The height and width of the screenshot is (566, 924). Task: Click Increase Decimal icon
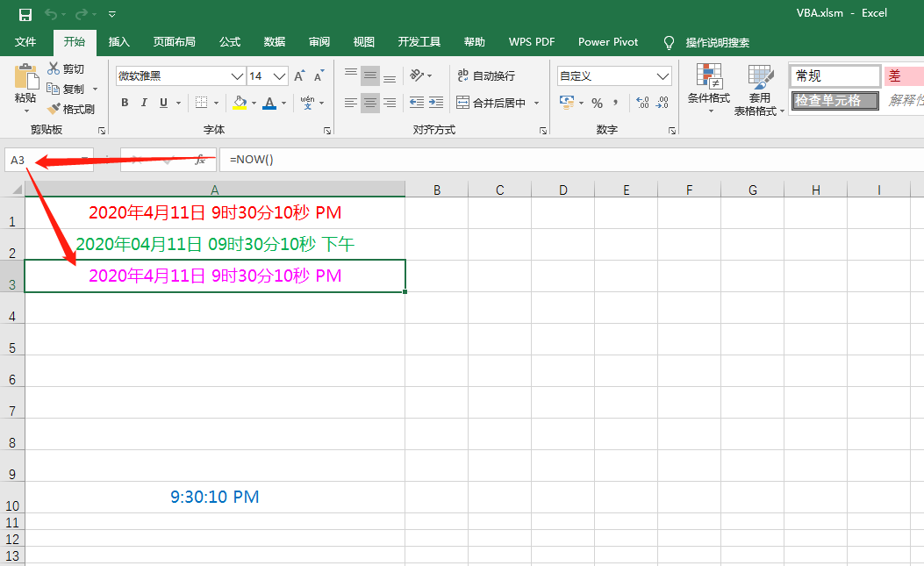[x=642, y=103]
